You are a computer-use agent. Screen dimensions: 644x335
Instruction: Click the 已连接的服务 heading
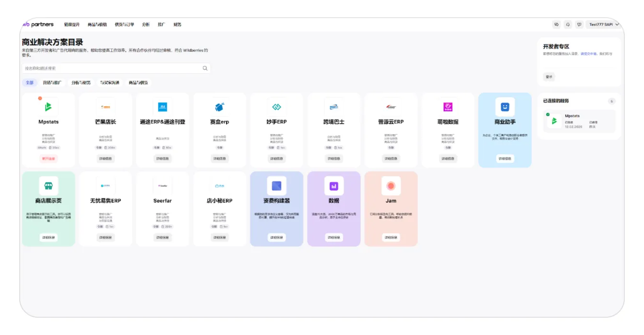click(556, 101)
